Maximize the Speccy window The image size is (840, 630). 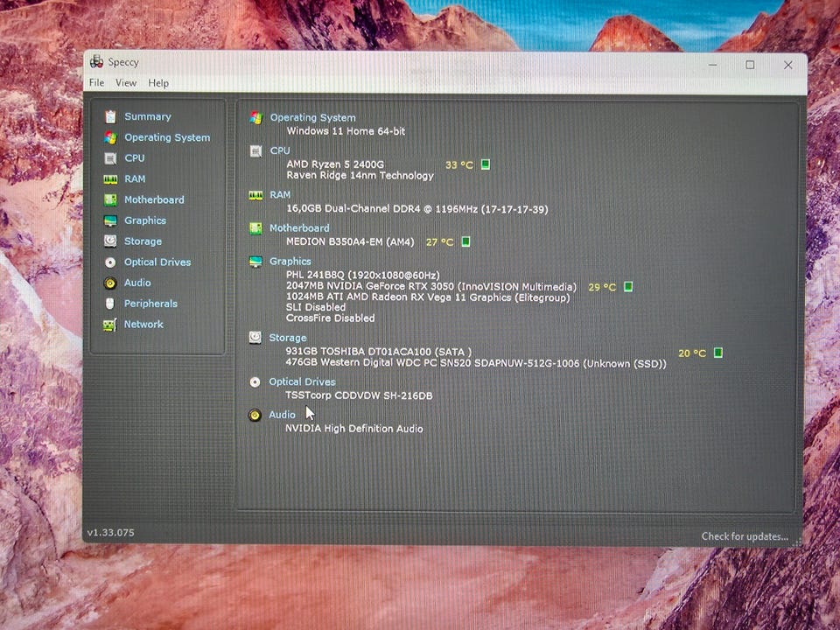click(x=750, y=65)
